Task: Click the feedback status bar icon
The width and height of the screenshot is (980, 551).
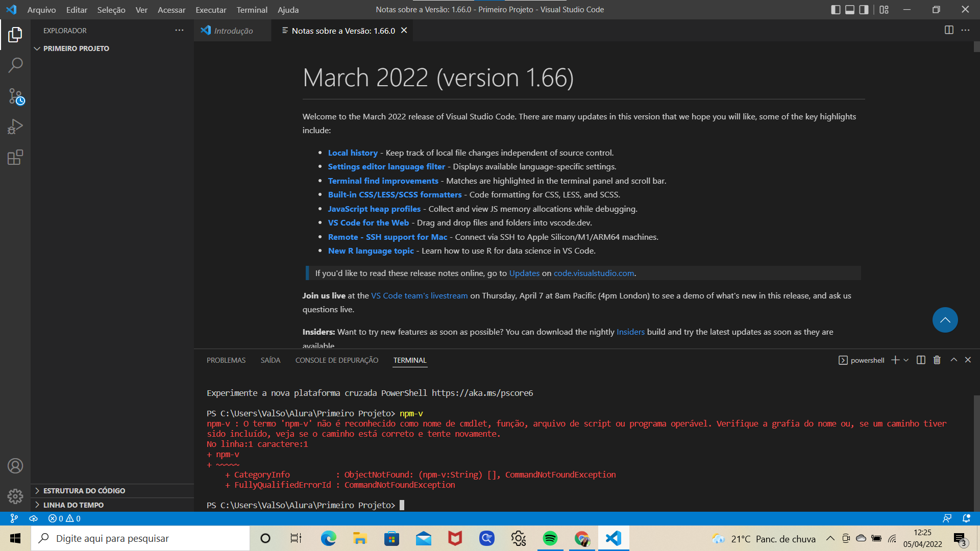Action: [x=947, y=518]
